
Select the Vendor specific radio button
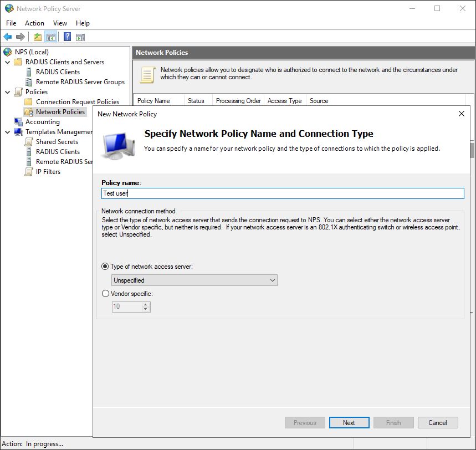pos(105,294)
